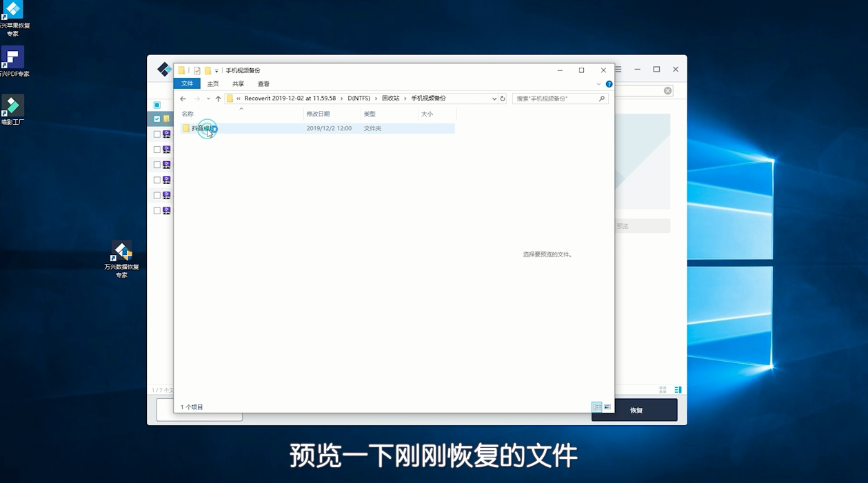The height and width of the screenshot is (483, 868).
Task: Open the 万兴数据恢复专家 desktop shortcut
Action: point(122,260)
